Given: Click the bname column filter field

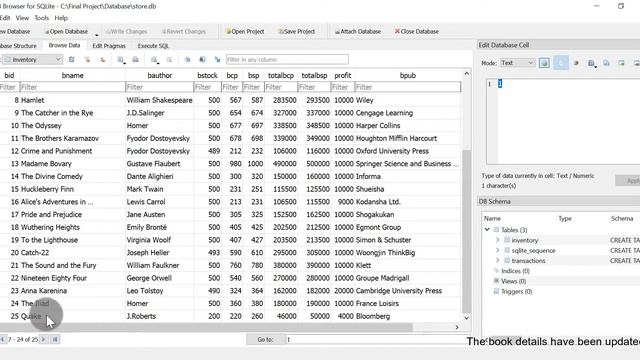Looking at the screenshot, I should pos(72,87).
